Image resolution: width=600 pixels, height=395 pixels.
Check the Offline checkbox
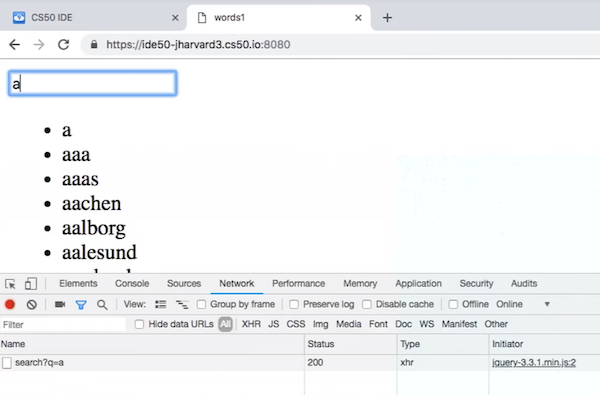click(x=453, y=305)
